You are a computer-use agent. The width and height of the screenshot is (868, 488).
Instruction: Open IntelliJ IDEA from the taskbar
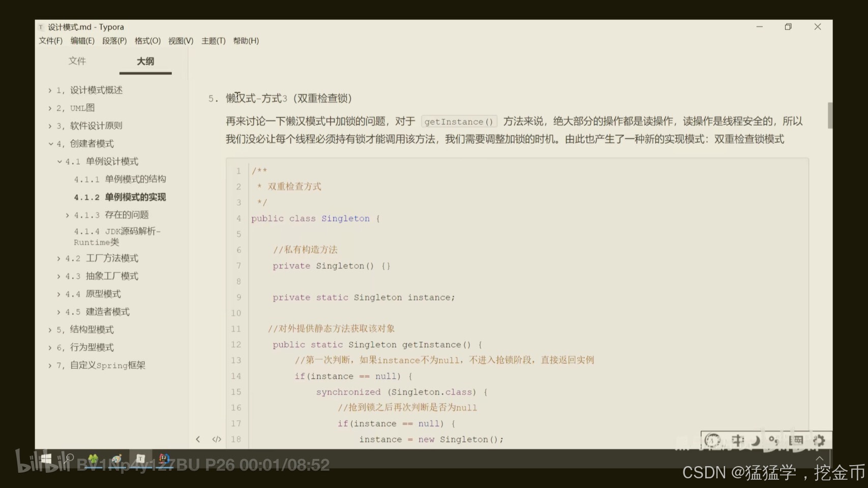coord(164,459)
